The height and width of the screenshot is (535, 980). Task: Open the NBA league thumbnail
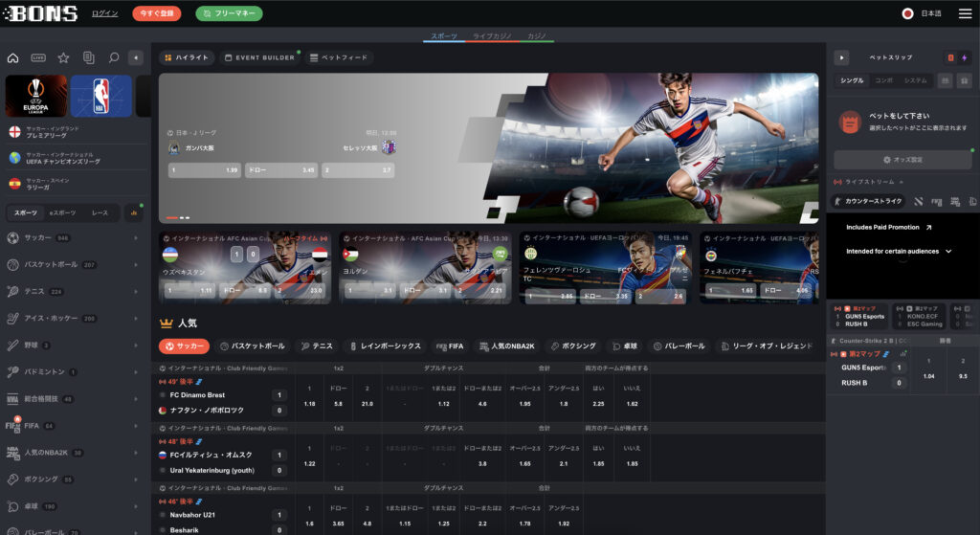[100, 97]
